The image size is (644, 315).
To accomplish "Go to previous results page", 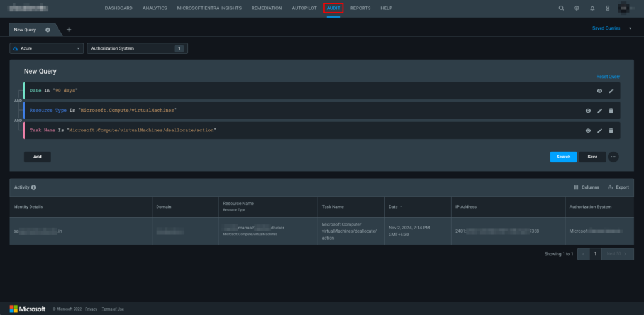I will tap(583, 254).
